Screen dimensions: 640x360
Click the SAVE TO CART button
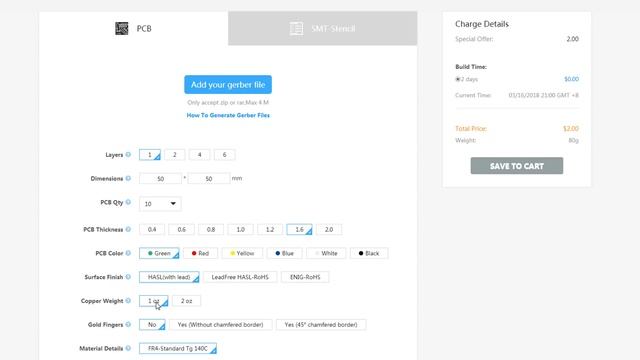point(517,166)
